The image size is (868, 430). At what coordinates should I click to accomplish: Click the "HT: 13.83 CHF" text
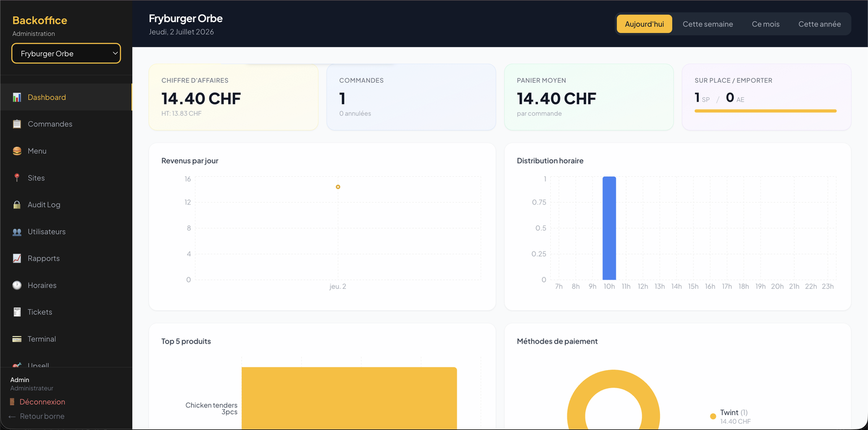181,114
